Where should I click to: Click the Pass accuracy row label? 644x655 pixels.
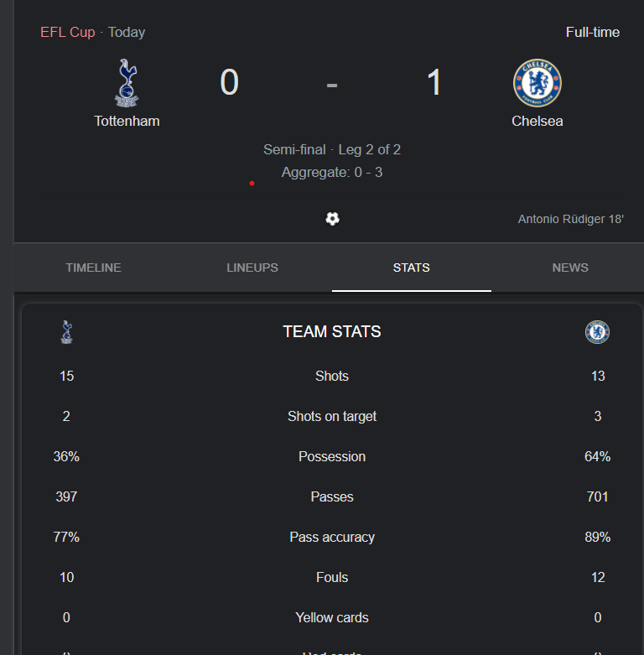pos(332,538)
